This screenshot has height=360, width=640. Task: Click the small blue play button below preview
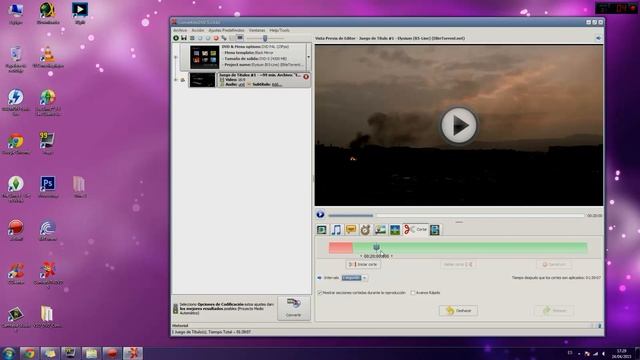click(x=320, y=214)
